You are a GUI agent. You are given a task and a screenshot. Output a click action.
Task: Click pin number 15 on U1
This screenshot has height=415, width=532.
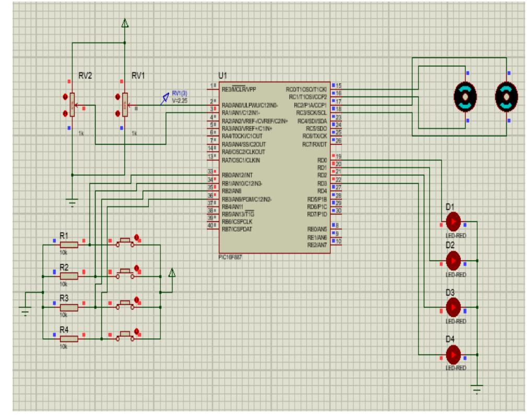point(339,86)
